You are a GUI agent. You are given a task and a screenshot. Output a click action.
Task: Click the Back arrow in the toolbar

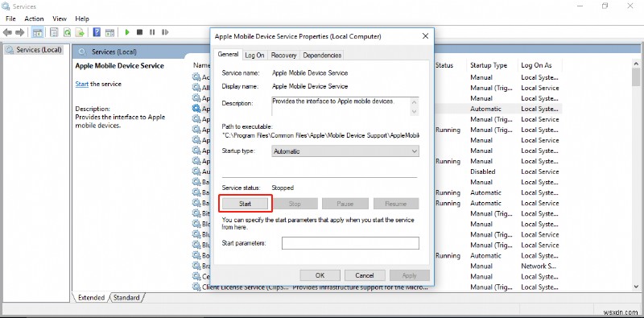7,32
